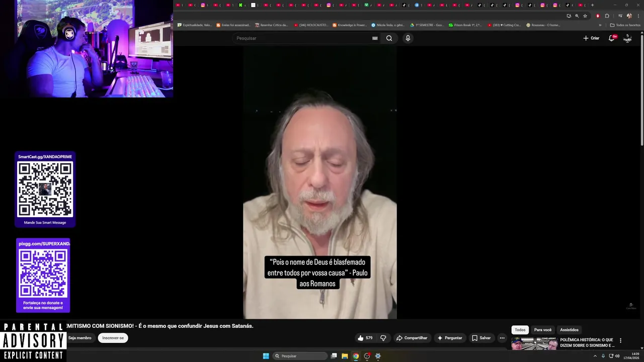
Task: Open the Settings gear app on taskbar
Action: [378, 356]
